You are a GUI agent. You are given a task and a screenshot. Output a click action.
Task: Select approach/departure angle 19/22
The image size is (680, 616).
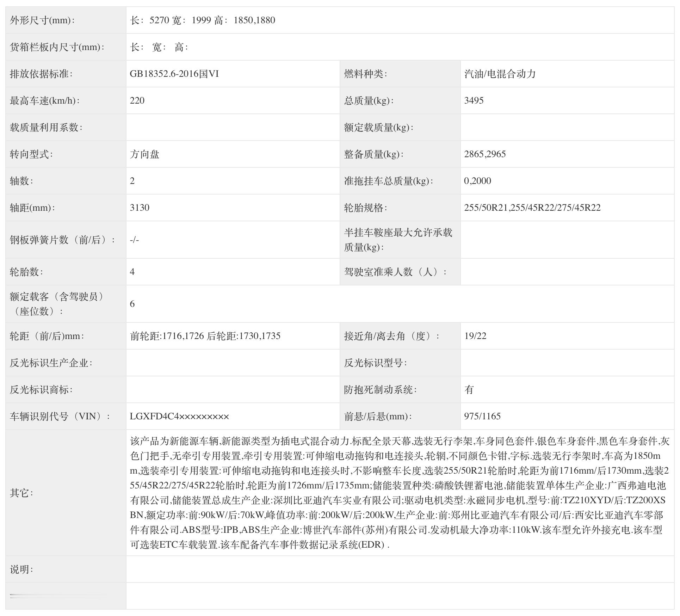click(475, 336)
